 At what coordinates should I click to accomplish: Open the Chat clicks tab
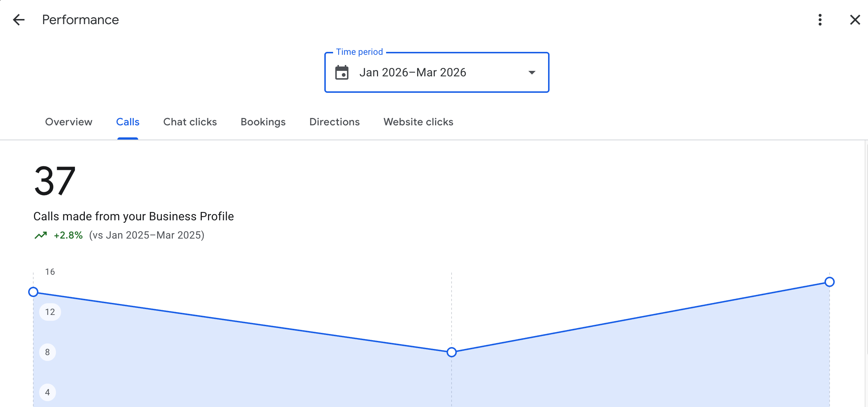pyautogui.click(x=190, y=122)
